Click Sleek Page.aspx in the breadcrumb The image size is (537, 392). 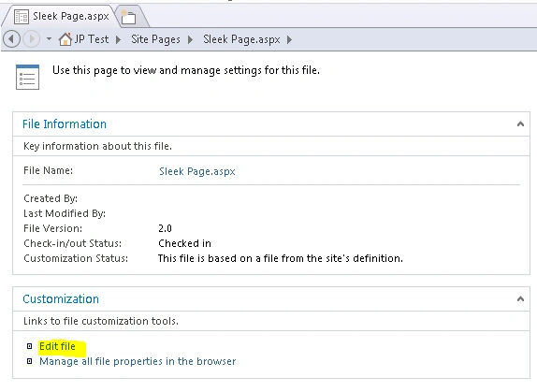click(x=241, y=39)
